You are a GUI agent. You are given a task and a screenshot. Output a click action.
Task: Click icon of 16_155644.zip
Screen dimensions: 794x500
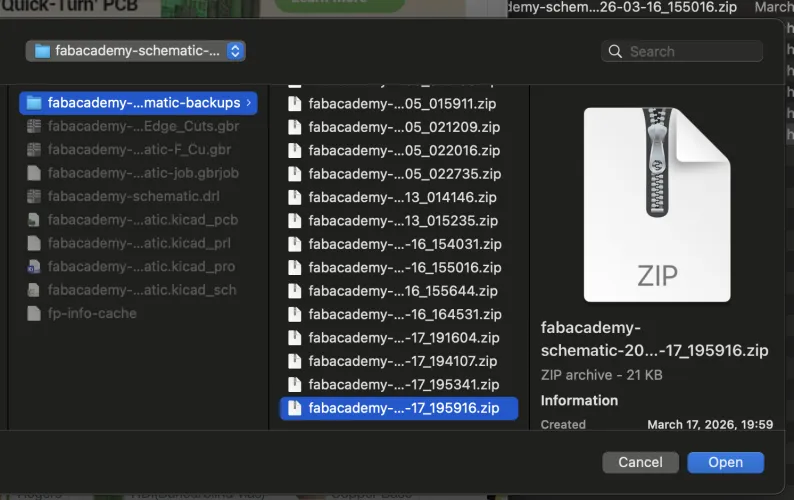click(295, 291)
